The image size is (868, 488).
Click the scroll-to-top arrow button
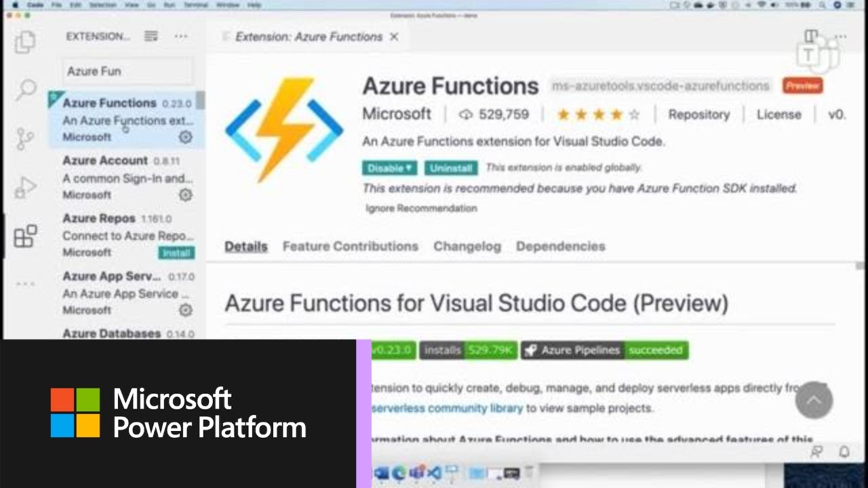point(814,400)
